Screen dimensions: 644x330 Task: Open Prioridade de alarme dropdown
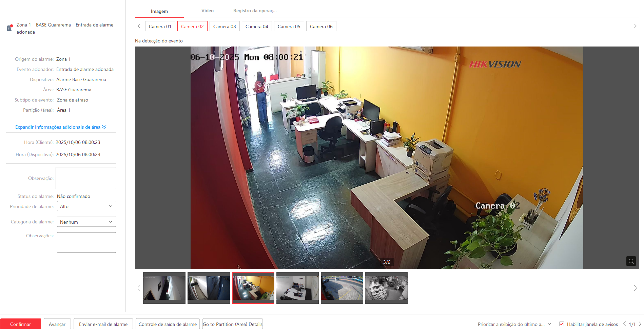pyautogui.click(x=86, y=206)
